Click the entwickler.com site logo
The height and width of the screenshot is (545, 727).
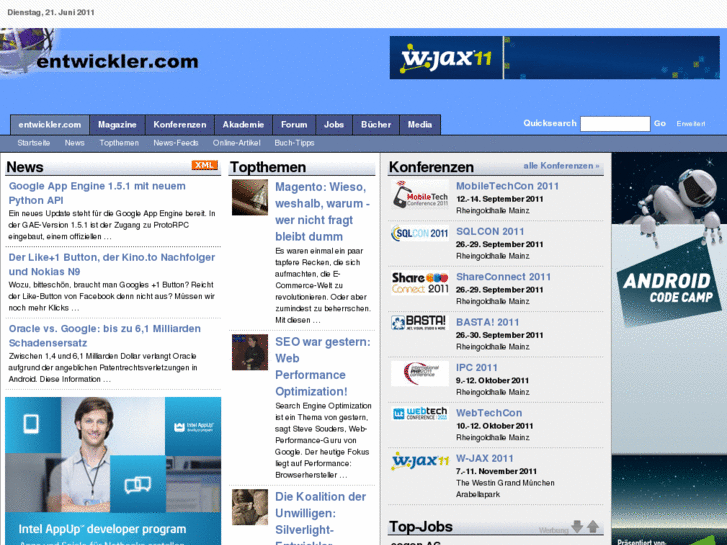pyautogui.click(x=100, y=53)
